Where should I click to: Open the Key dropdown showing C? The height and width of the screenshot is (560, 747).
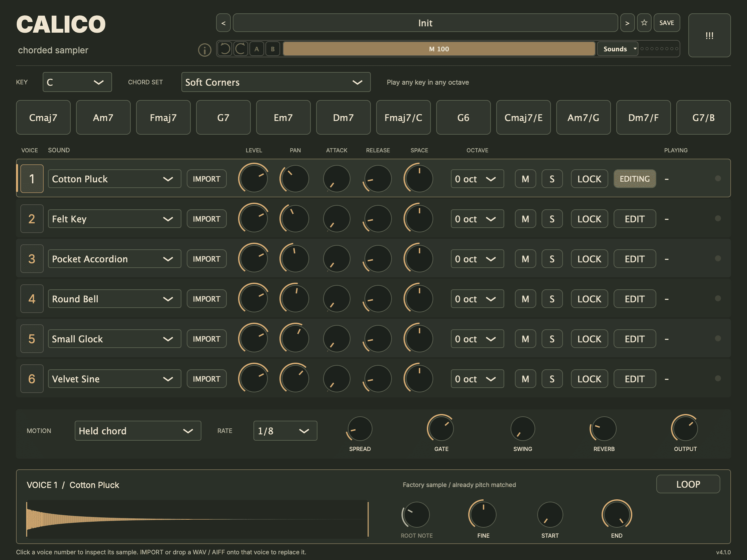(x=77, y=82)
